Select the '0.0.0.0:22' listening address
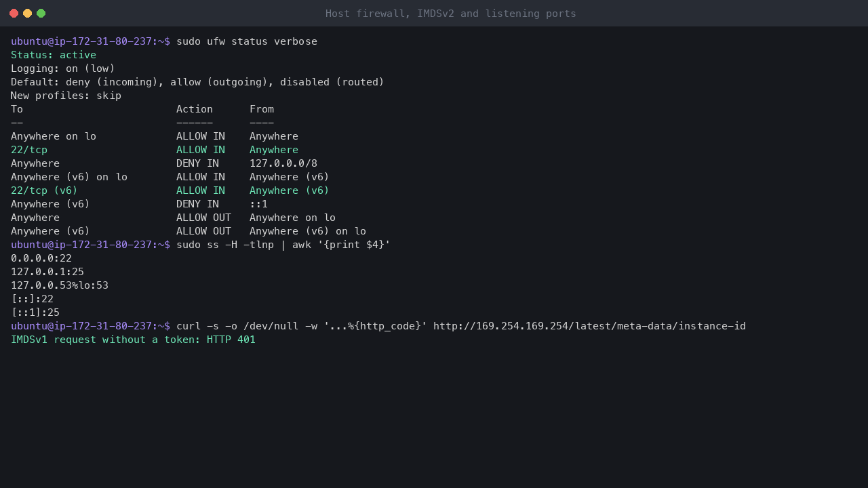This screenshot has height=488, width=868. coord(41,258)
